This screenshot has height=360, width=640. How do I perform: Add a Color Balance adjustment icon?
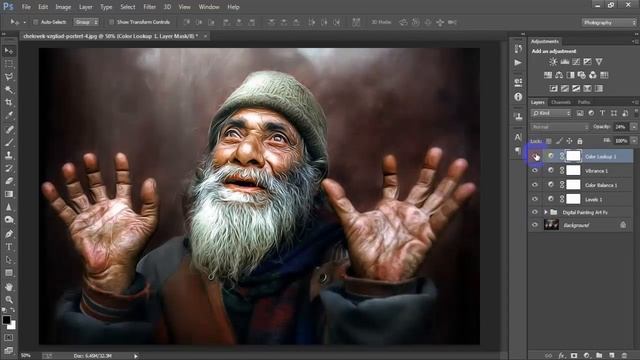[x=559, y=75]
